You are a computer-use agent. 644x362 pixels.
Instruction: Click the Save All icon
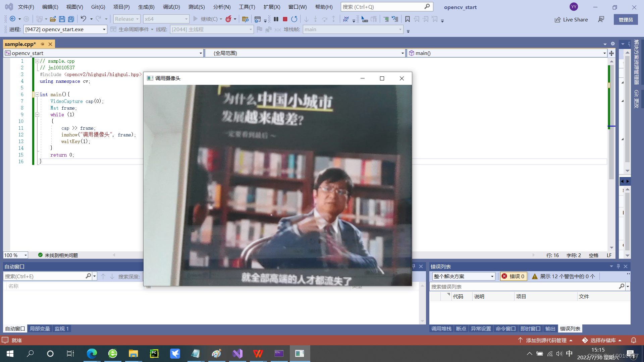71,19
